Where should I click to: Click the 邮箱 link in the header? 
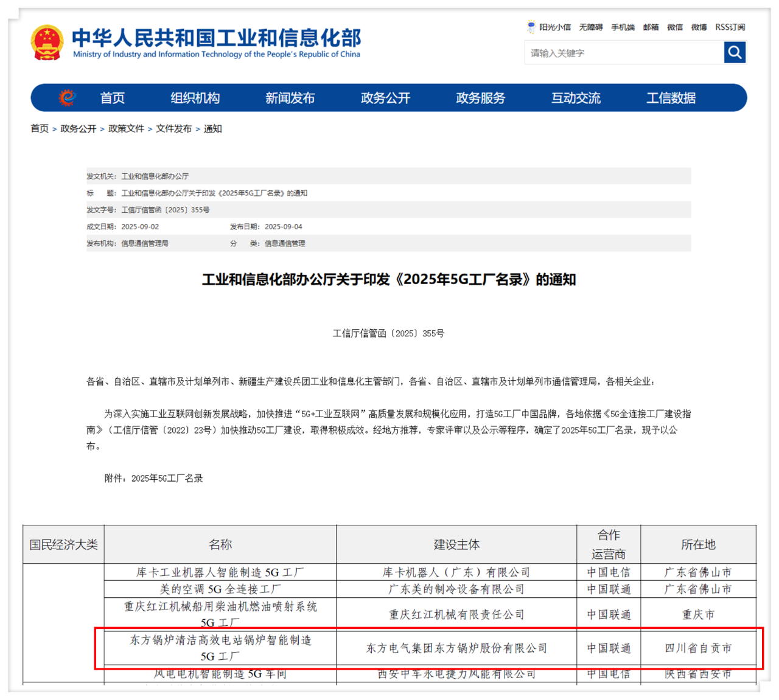pos(651,27)
